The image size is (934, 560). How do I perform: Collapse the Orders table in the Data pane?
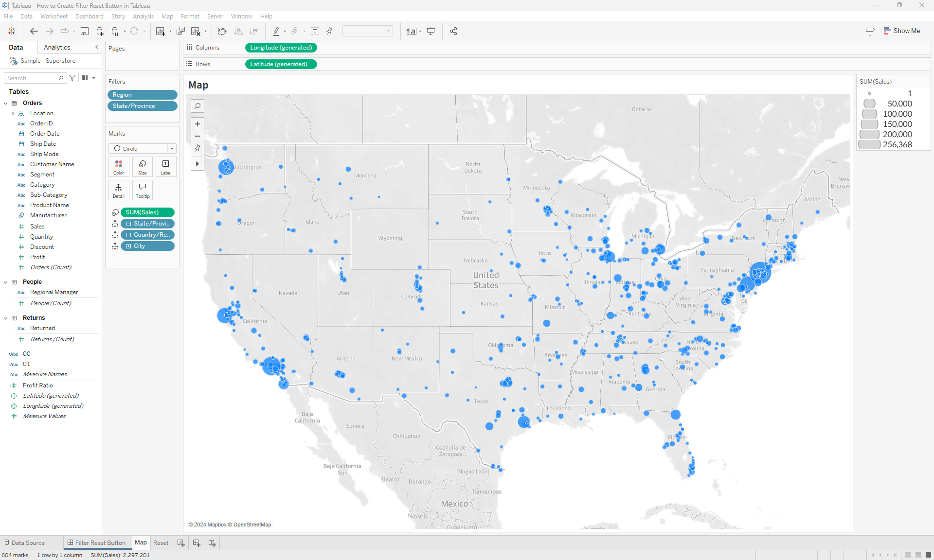coord(5,103)
